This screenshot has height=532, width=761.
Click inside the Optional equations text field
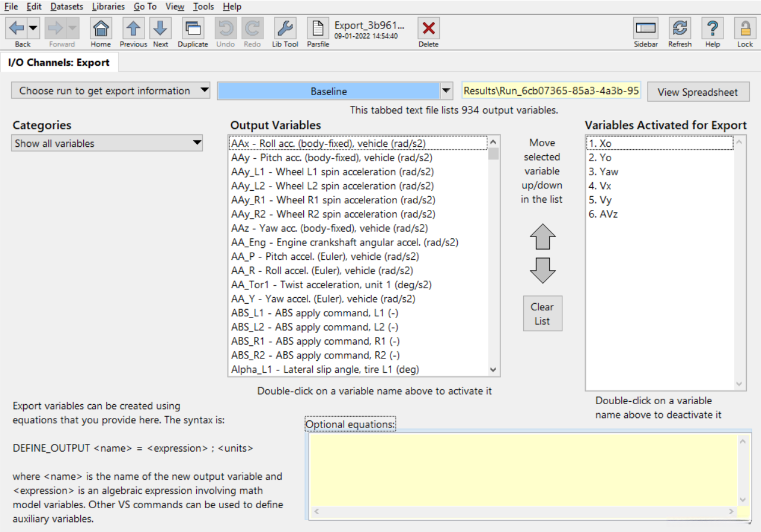click(523, 470)
